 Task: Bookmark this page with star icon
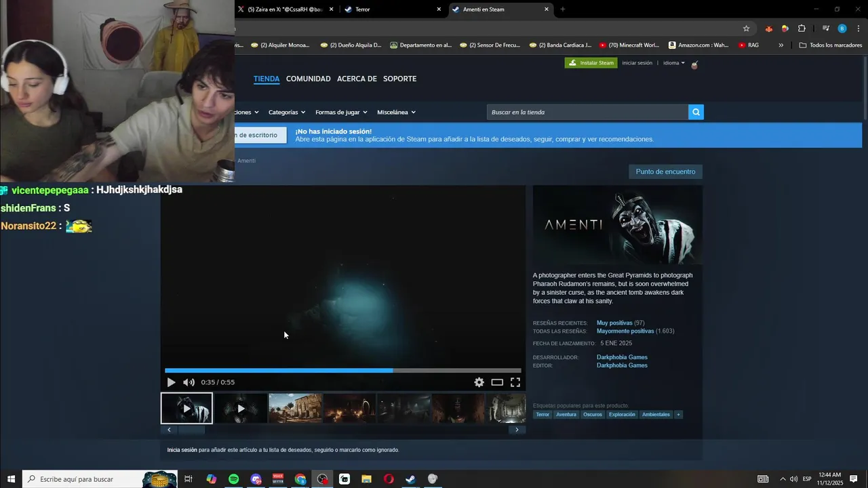(x=746, y=28)
